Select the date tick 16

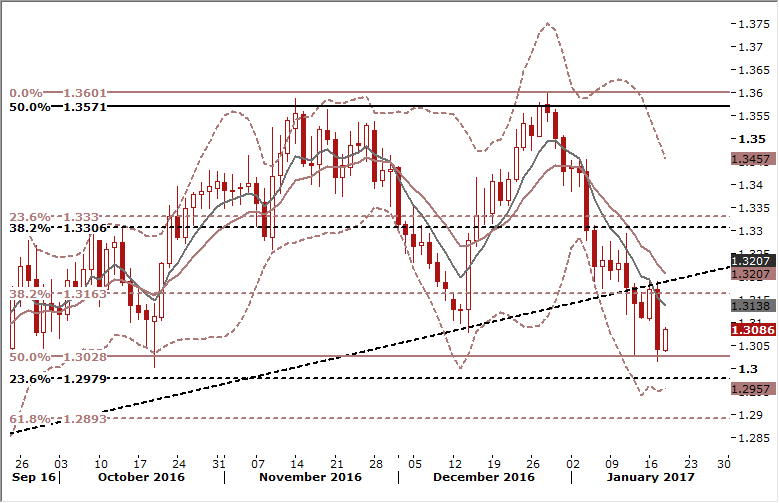point(651,464)
